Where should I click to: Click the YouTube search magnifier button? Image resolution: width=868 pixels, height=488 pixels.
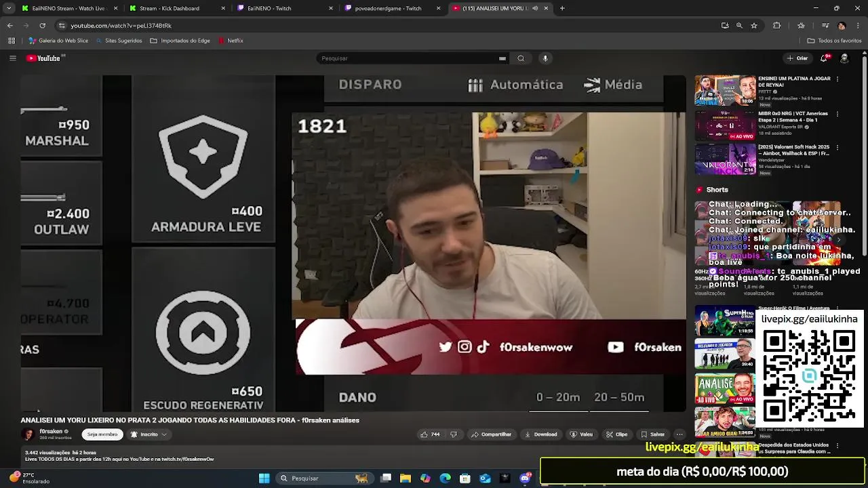pyautogui.click(x=521, y=58)
